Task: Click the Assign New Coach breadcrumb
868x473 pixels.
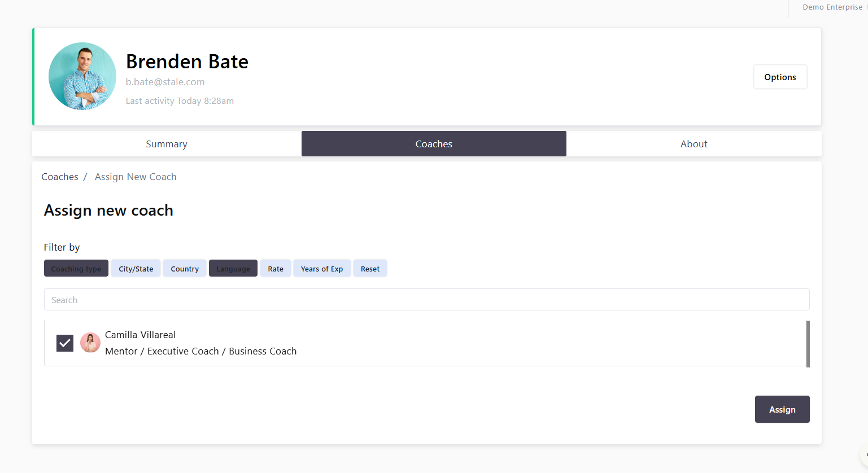Action: pyautogui.click(x=136, y=177)
